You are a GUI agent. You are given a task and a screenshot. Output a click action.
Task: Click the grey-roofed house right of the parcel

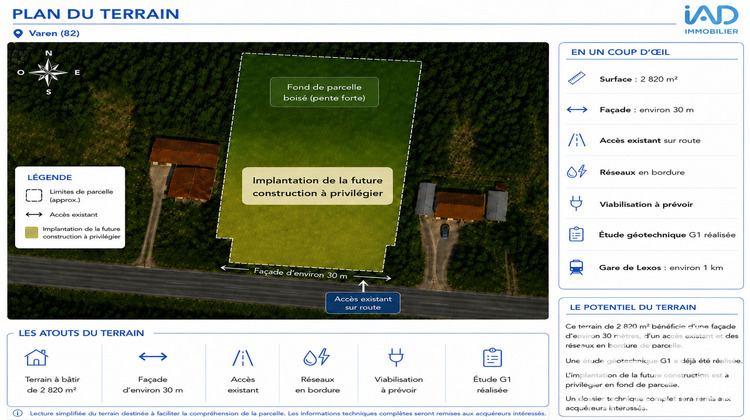tap(462, 203)
